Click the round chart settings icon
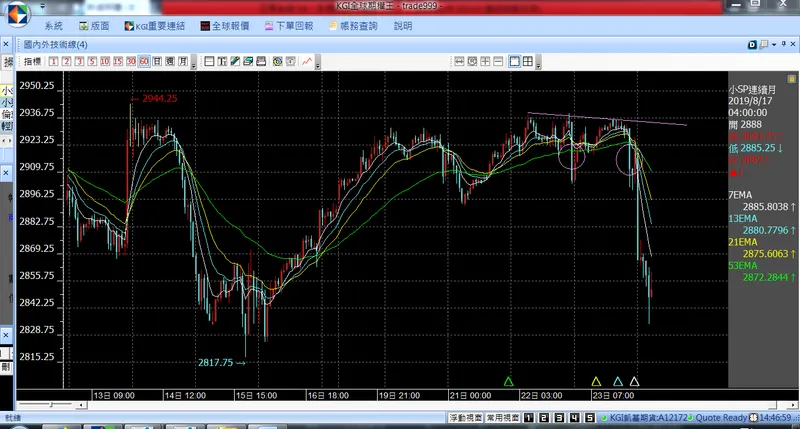Screen dimensions: 800x429 pyautogui.click(x=278, y=62)
